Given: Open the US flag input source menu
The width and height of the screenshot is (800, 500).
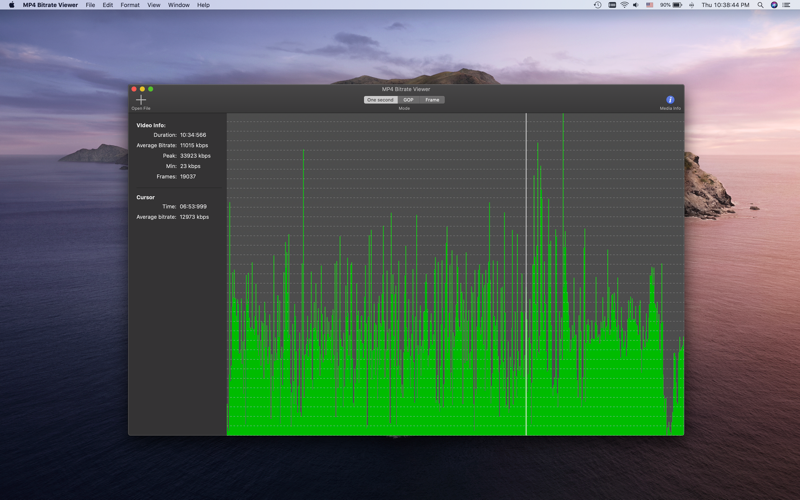Looking at the screenshot, I should pos(649,5).
